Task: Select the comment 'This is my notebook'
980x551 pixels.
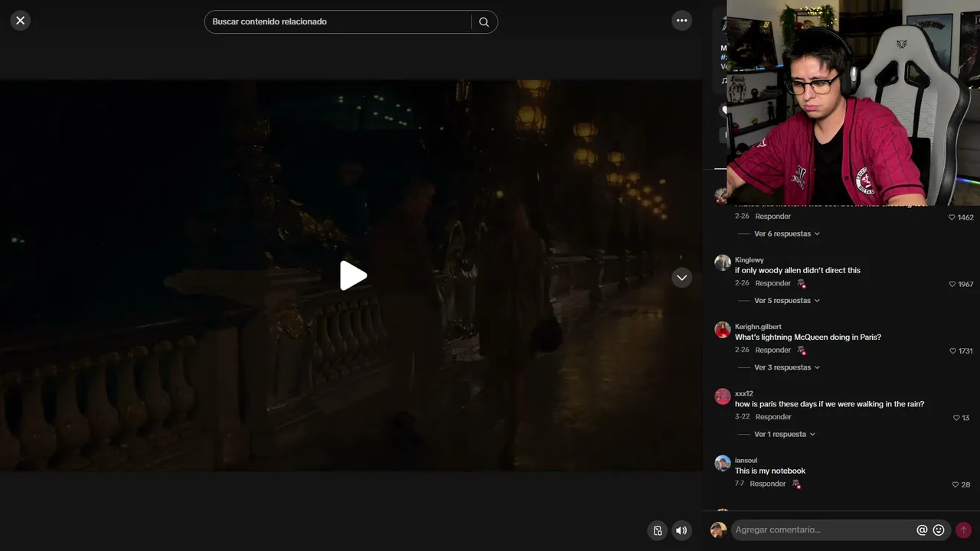Action: 770,471
